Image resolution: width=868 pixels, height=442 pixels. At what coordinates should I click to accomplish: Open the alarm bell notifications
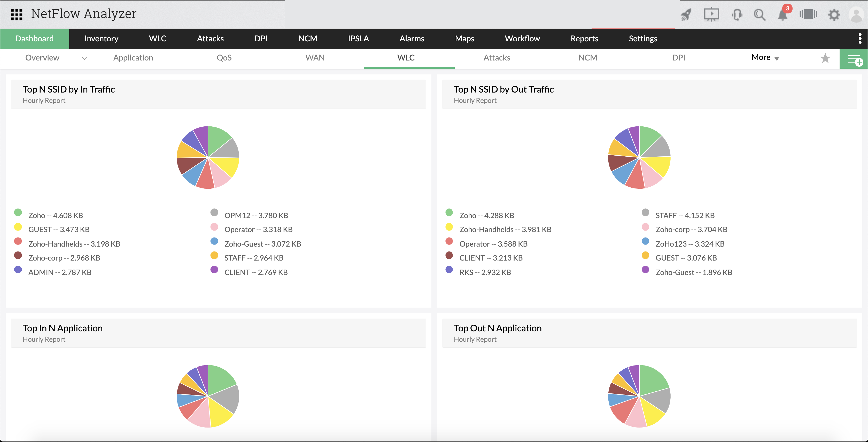(x=782, y=14)
